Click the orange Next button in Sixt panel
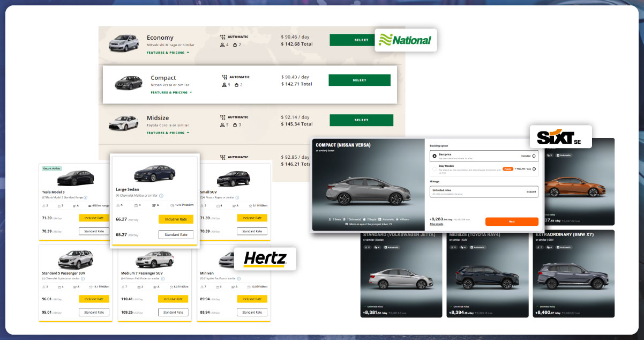The height and width of the screenshot is (340, 644). 512,221
